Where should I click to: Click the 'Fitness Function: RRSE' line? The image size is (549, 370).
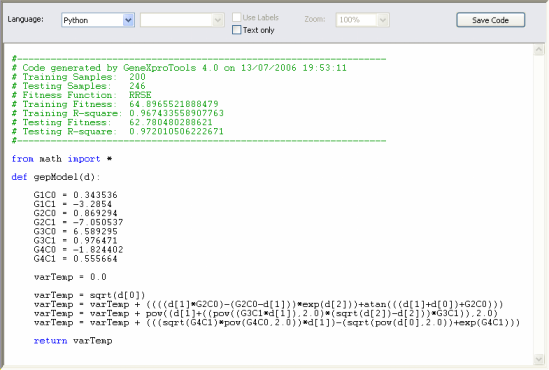tap(82, 95)
